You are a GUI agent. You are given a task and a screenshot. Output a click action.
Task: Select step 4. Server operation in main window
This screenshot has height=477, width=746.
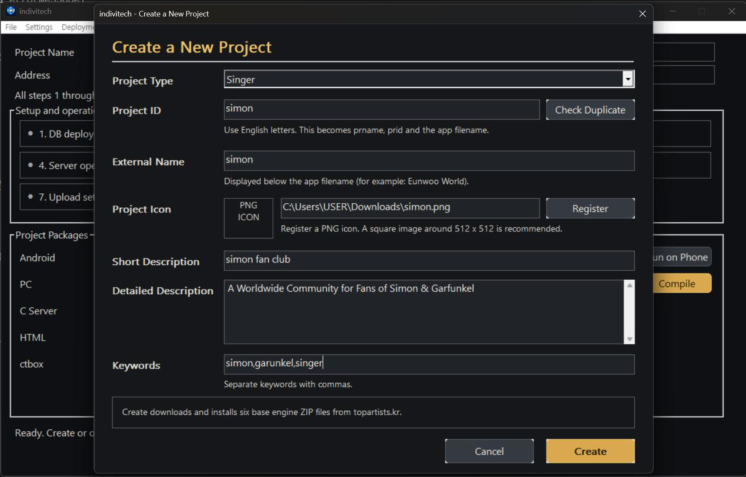[57, 165]
